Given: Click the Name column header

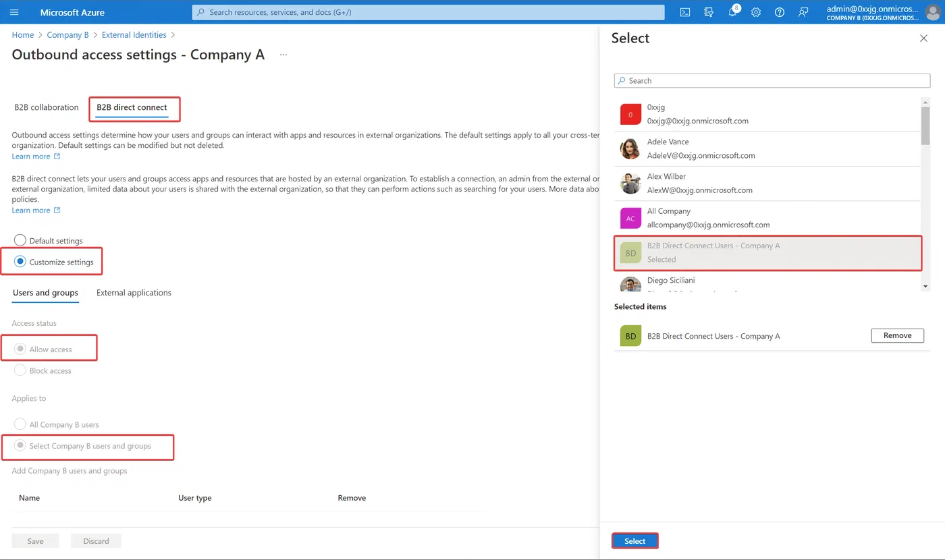Looking at the screenshot, I should pyautogui.click(x=29, y=498).
